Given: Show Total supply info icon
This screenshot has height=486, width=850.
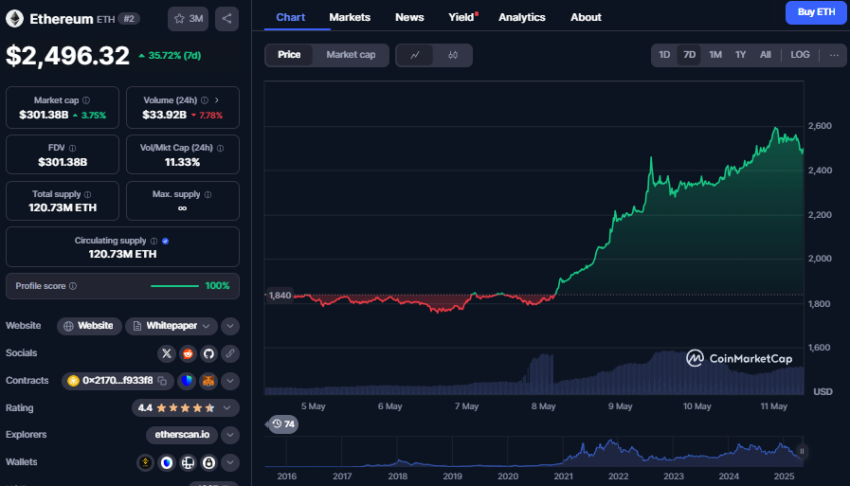Looking at the screenshot, I should pos(87,195).
